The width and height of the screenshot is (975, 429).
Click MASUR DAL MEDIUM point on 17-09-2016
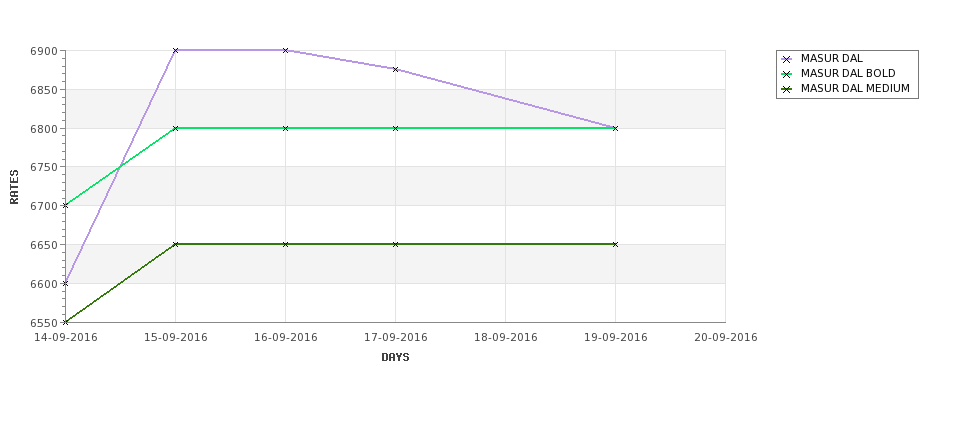coord(395,244)
